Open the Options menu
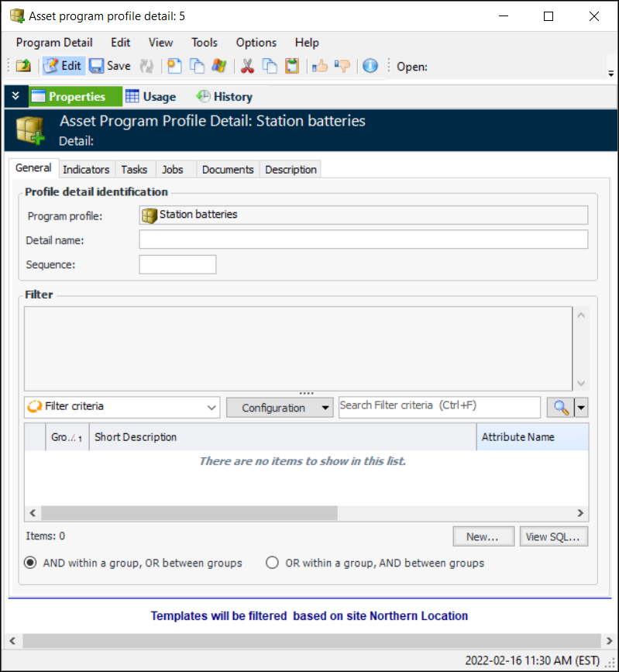The image size is (619, 672). [256, 43]
